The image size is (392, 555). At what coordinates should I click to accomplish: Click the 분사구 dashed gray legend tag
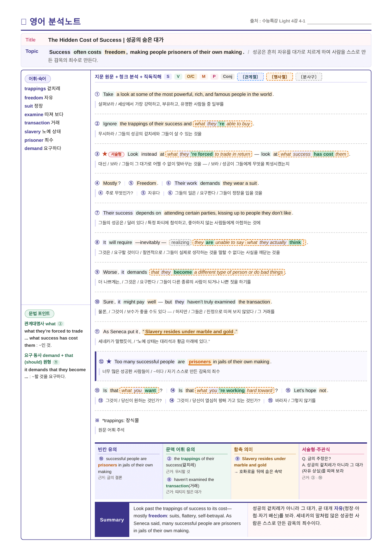tap(309, 77)
